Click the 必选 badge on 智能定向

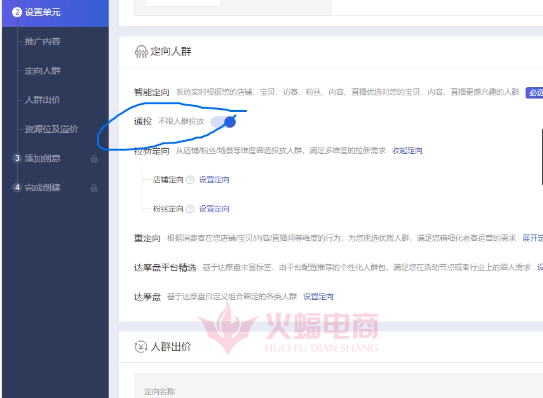click(534, 92)
